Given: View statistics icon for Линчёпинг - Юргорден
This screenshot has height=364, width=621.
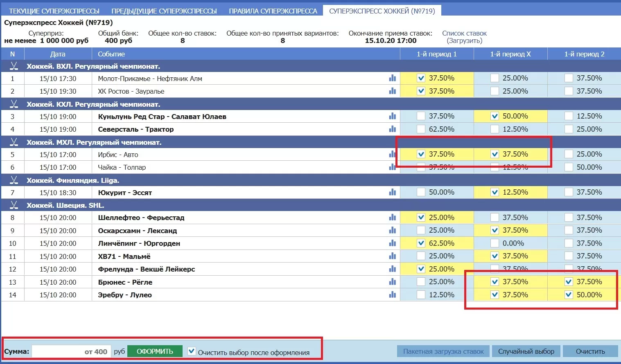Looking at the screenshot, I should point(392,243).
